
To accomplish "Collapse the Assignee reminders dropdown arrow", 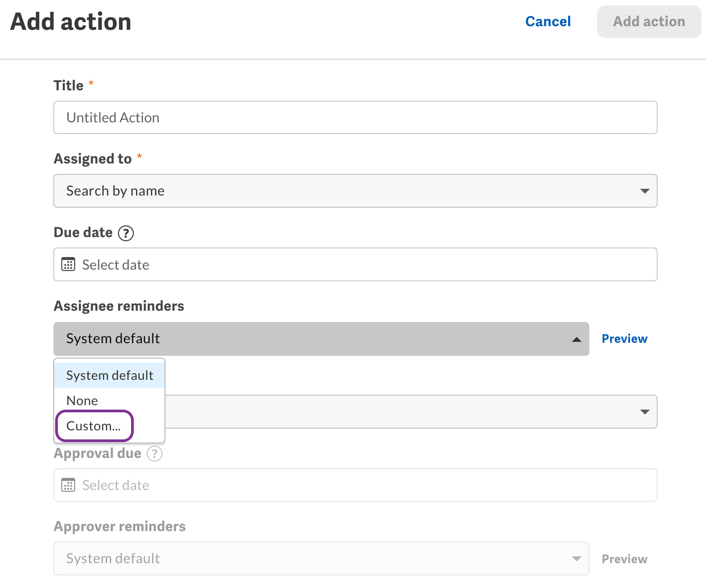I will 576,339.
